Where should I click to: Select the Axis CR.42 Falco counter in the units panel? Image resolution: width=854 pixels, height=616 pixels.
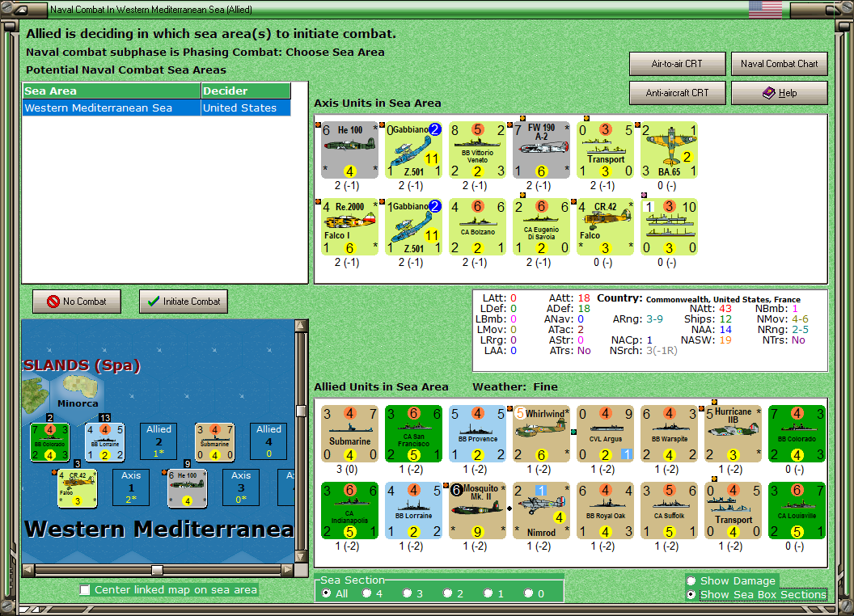[606, 226]
